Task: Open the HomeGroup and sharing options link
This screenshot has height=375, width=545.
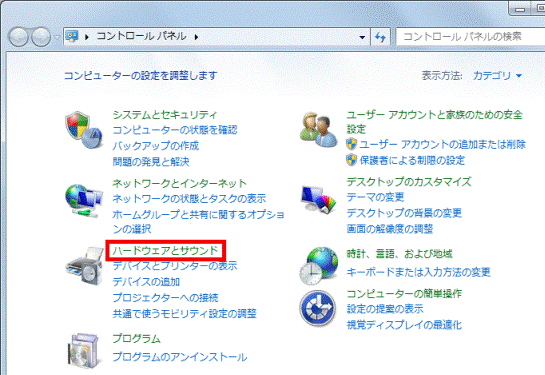Action: coord(198,221)
